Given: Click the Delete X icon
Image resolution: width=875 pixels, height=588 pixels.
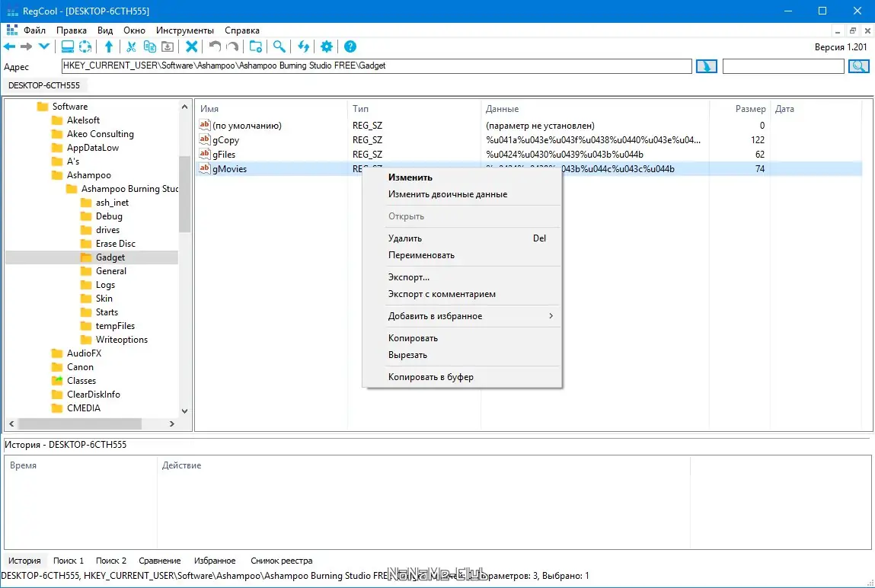Looking at the screenshot, I should pyautogui.click(x=191, y=47).
